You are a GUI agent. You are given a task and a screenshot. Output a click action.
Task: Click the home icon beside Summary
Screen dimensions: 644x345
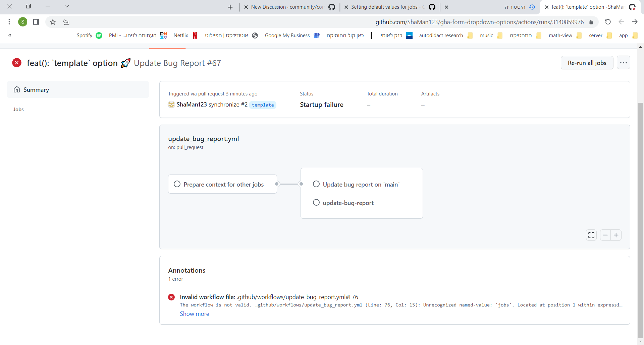16,89
